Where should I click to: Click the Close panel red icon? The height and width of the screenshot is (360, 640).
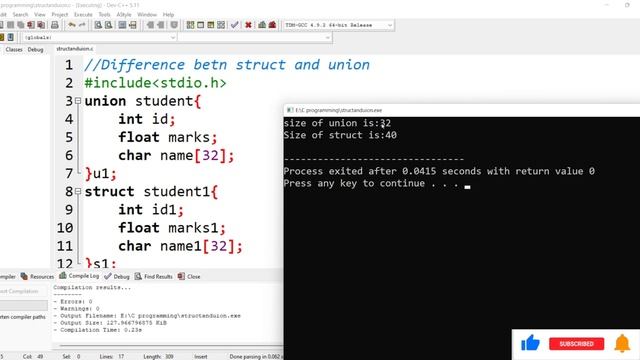click(x=181, y=276)
